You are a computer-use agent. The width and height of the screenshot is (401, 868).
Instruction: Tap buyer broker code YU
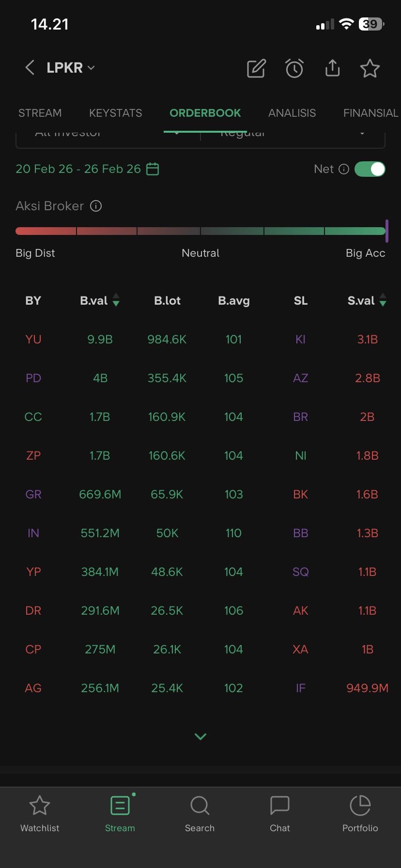(x=33, y=339)
